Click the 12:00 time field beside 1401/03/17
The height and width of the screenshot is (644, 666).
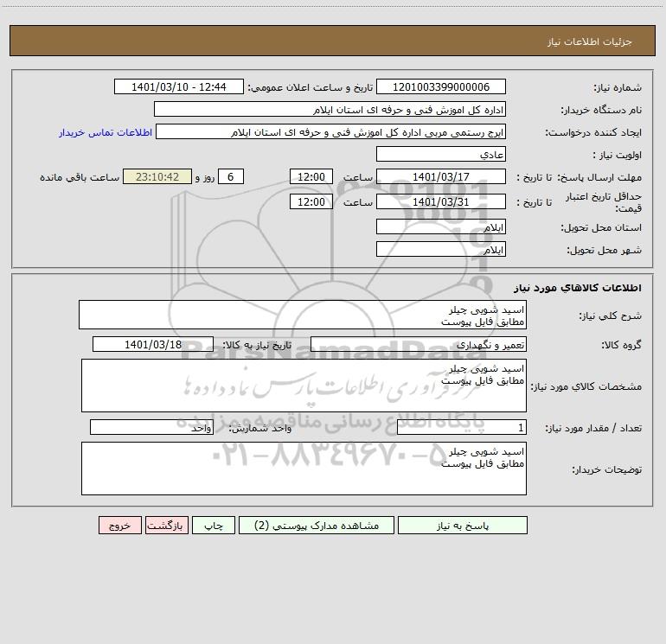coord(311,176)
